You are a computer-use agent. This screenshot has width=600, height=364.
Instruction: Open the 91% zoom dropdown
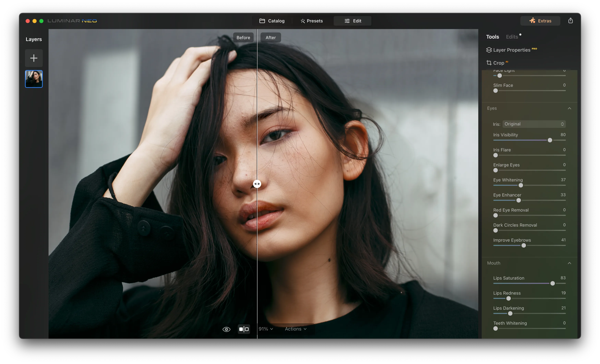266,329
